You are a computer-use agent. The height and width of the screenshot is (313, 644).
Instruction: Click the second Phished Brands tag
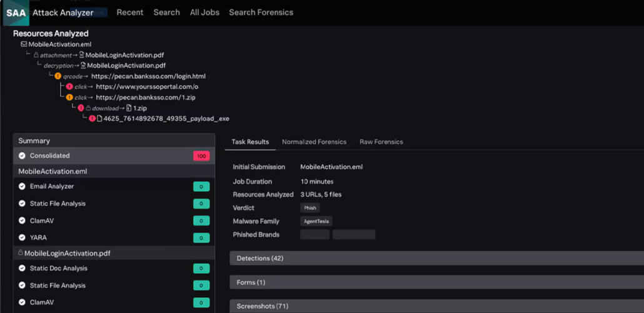(354, 235)
